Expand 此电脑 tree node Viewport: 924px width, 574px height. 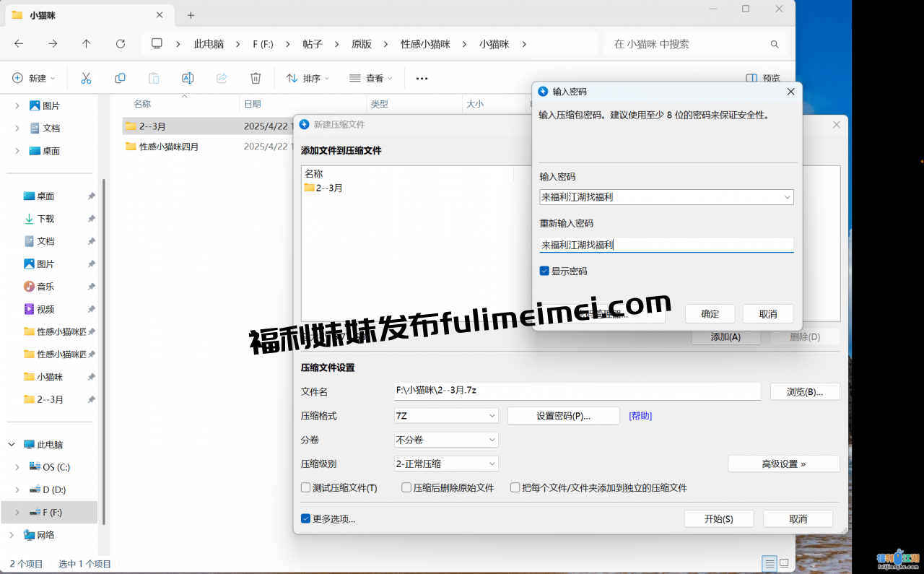tap(12, 445)
